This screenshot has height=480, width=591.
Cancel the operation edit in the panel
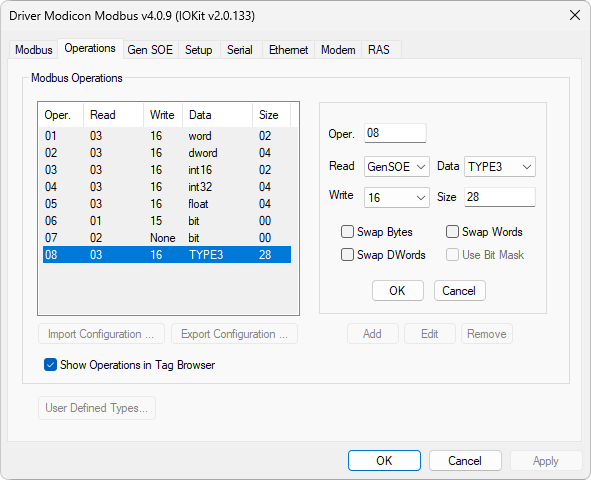pyautogui.click(x=459, y=290)
